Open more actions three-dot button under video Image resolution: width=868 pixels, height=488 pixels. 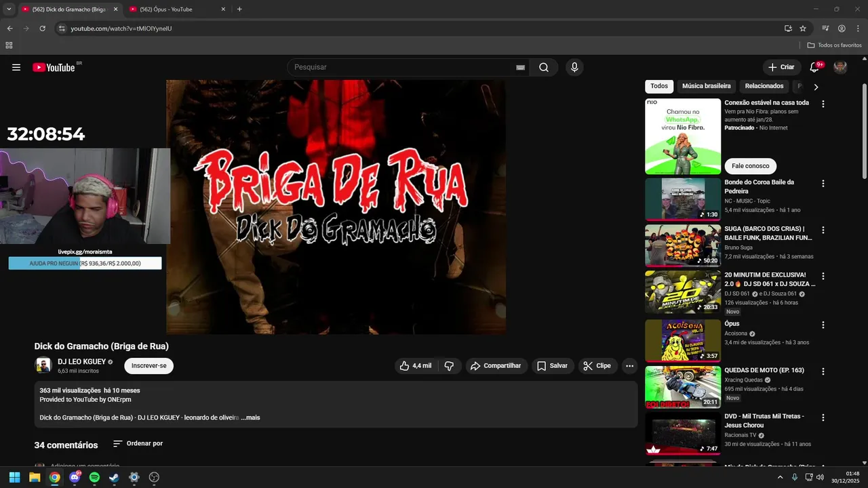(629, 366)
